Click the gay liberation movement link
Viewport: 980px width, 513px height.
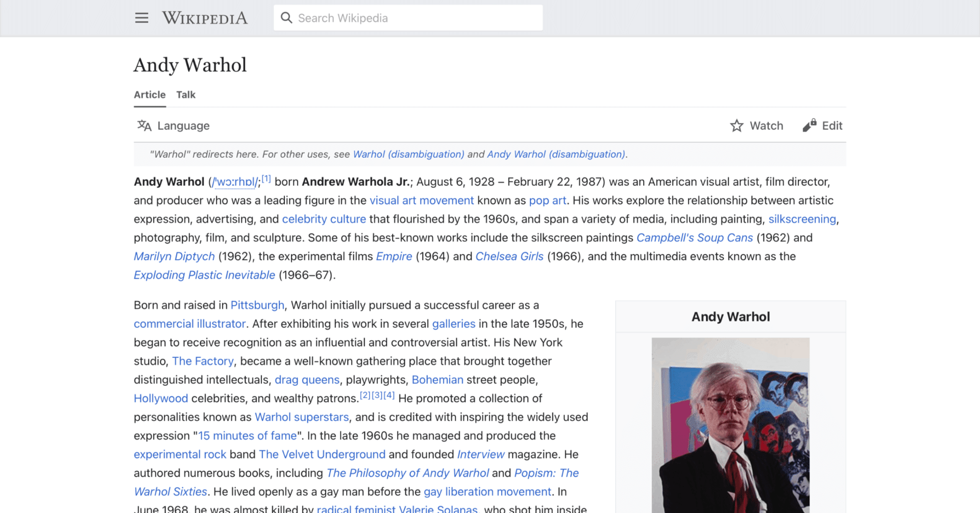(x=487, y=492)
